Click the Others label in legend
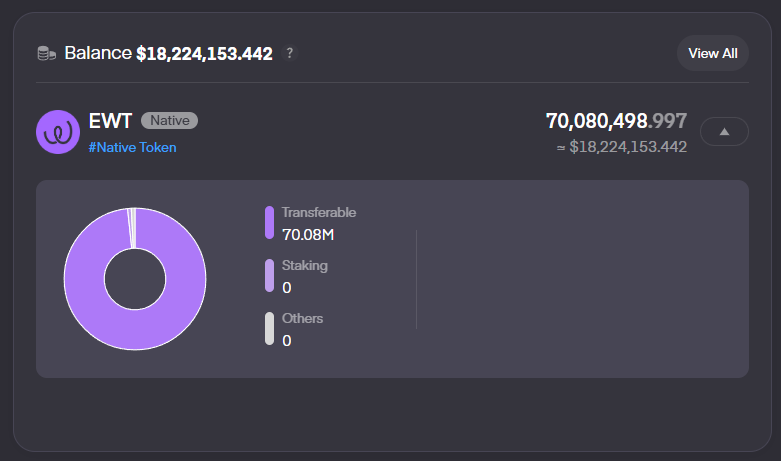The width and height of the screenshot is (781, 461). pyautogui.click(x=302, y=318)
